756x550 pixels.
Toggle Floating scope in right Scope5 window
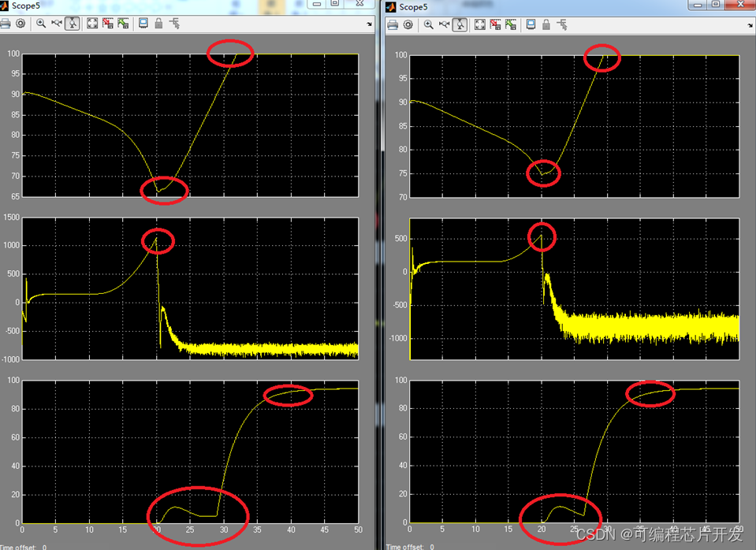(x=531, y=24)
